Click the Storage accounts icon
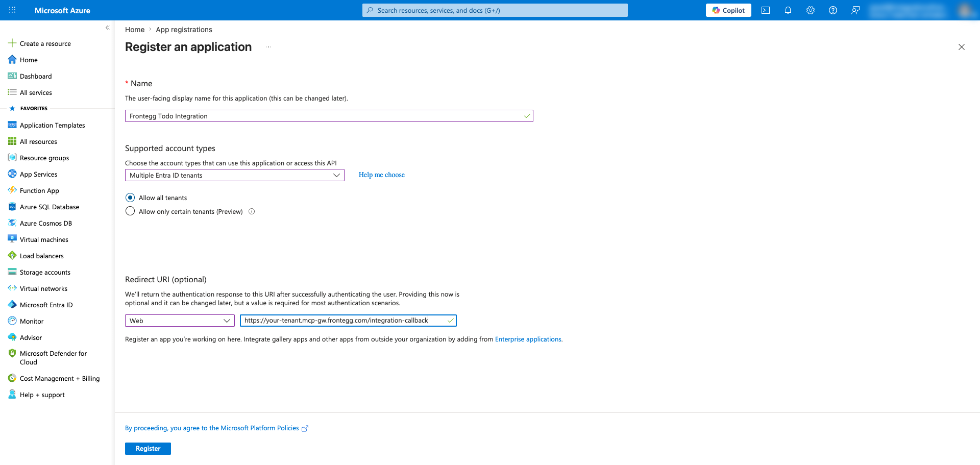980x465 pixels. (12, 272)
